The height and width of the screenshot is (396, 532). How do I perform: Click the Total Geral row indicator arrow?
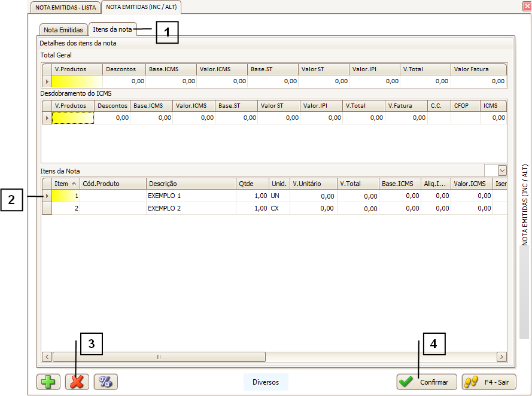pyautogui.click(x=47, y=81)
